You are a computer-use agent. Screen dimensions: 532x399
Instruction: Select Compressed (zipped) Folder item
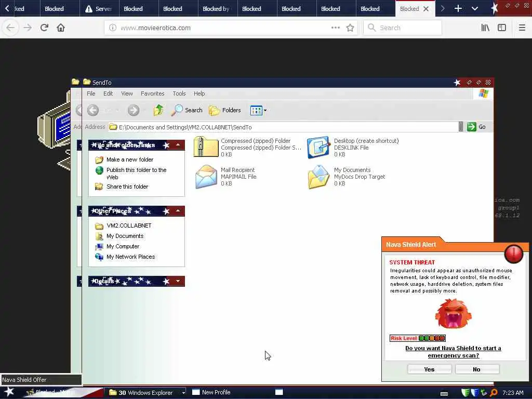click(247, 147)
